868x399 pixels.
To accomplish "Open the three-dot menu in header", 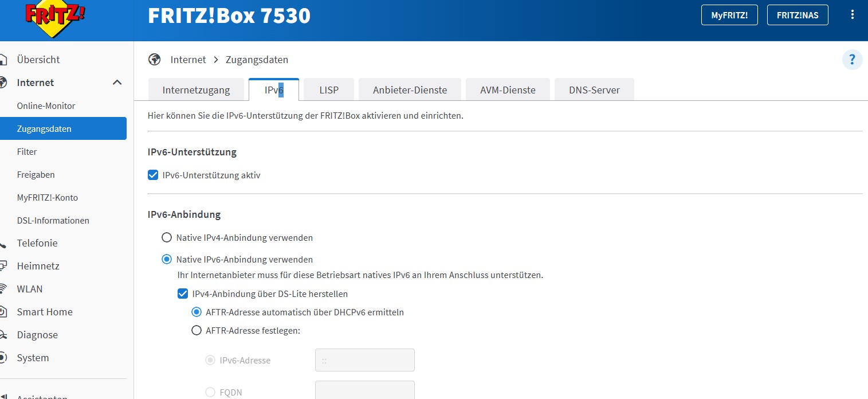I will point(853,15).
